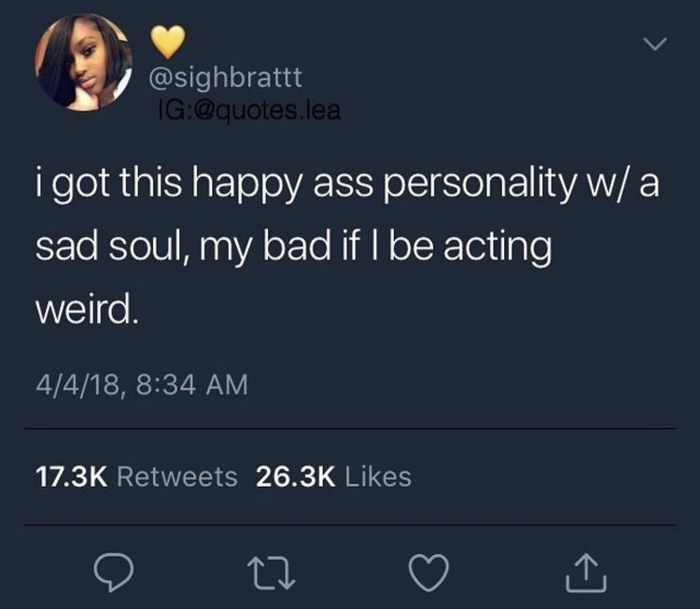Open the user's profile picture
The height and width of the screenshot is (609, 700).
click(83, 62)
